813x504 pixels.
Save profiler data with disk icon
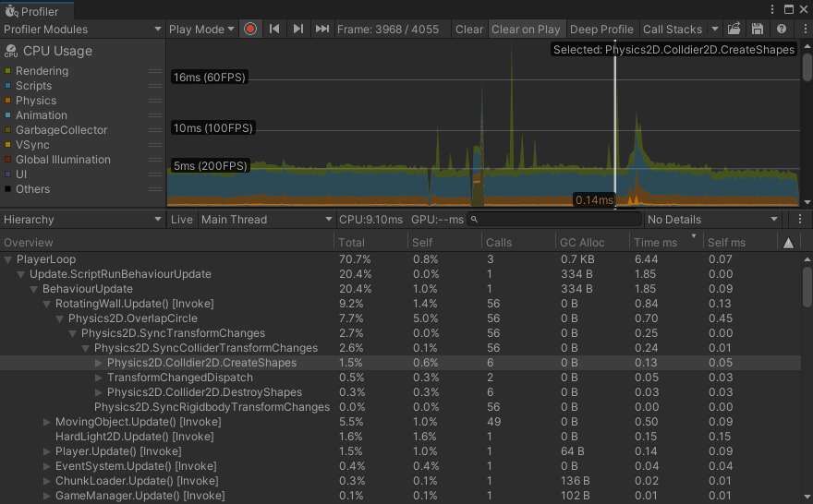[758, 29]
